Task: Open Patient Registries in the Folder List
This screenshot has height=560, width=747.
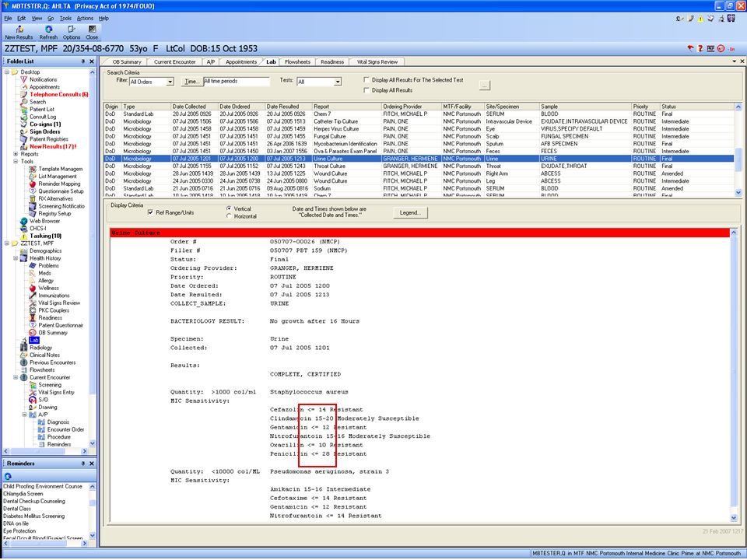Action: click(48, 139)
